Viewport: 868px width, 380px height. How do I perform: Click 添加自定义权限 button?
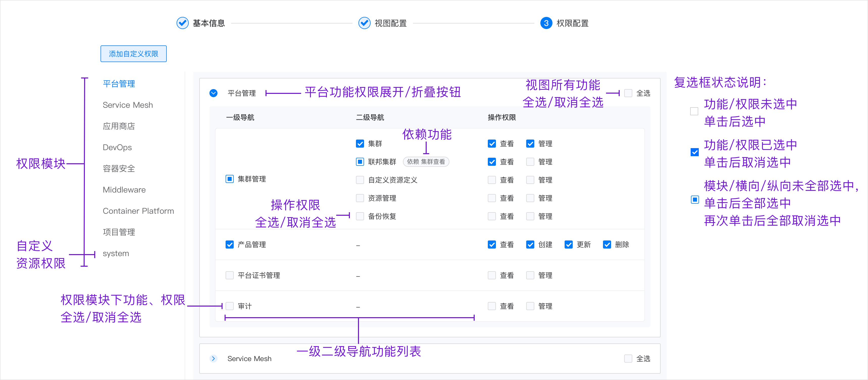tap(133, 54)
